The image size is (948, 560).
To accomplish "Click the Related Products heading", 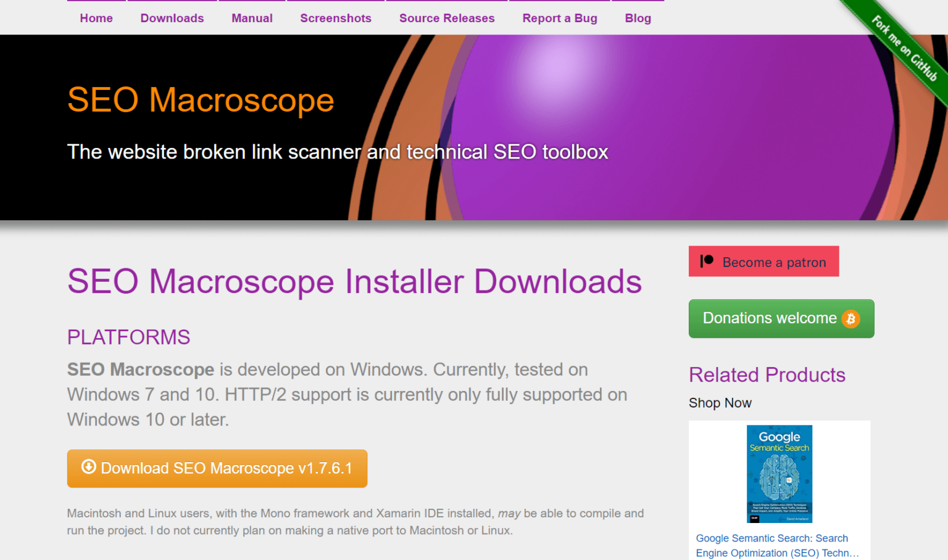I will [x=767, y=375].
